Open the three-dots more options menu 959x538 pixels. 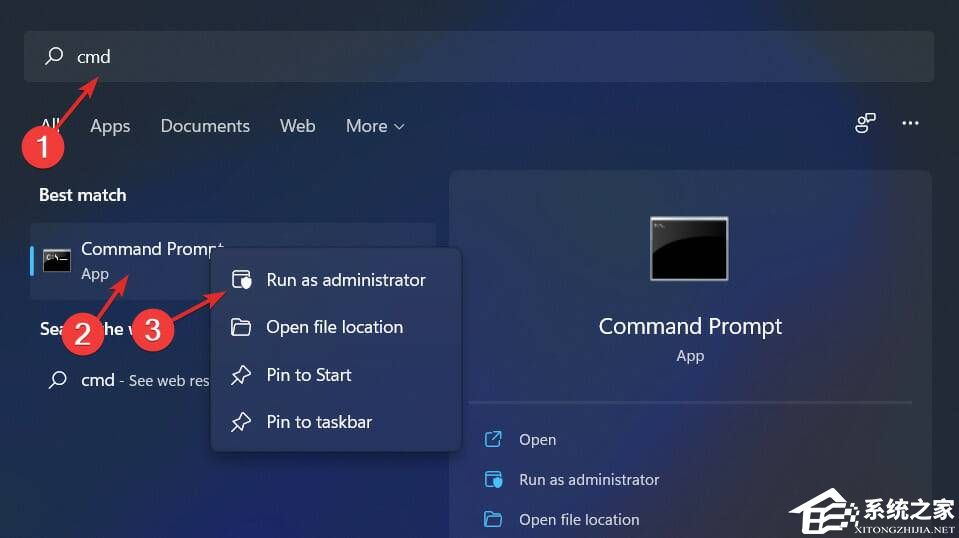click(x=910, y=123)
